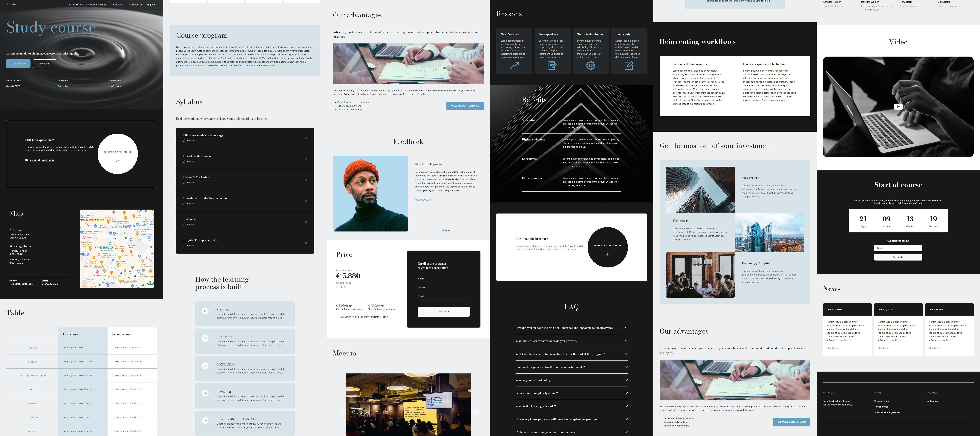Click the feedback carousel pagination dots
This screenshot has height=436, width=980.
coord(446,230)
